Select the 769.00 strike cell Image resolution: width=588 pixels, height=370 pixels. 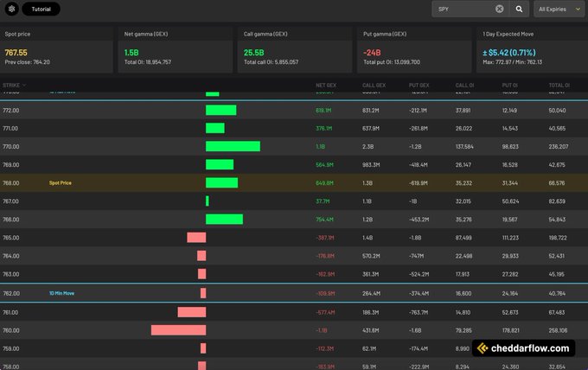(x=11, y=164)
